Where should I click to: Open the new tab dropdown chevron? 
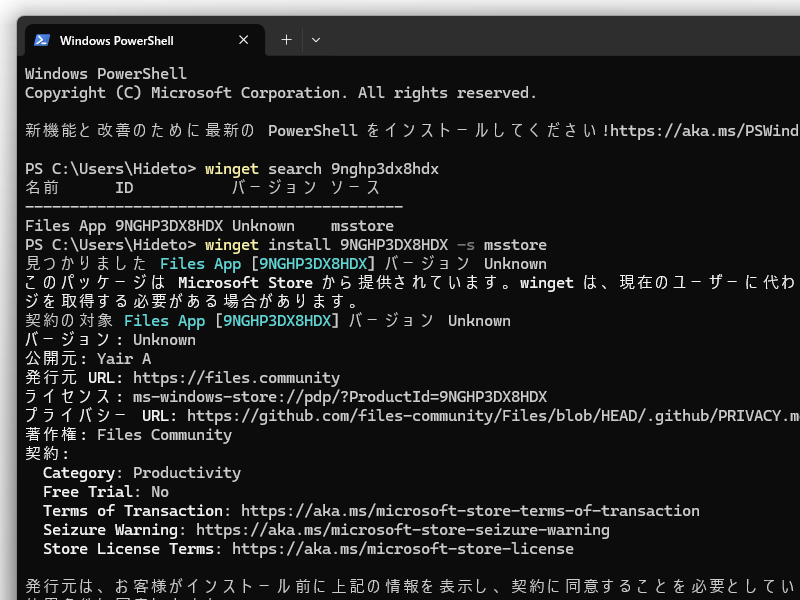(x=316, y=40)
